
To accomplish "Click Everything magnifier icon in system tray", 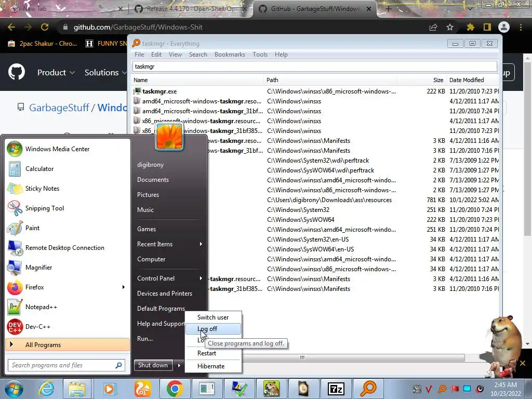I will (x=442, y=389).
